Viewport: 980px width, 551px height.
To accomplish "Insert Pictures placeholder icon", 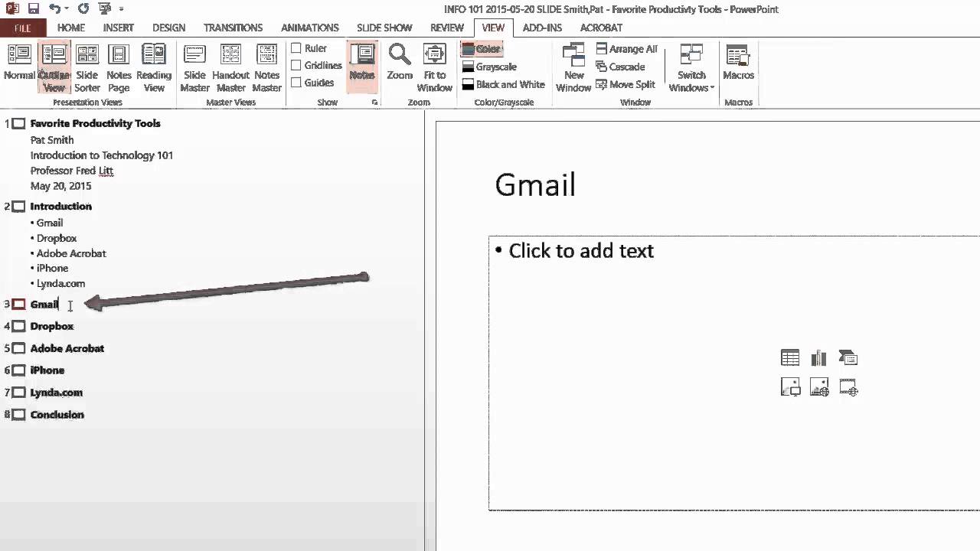I will (x=790, y=387).
